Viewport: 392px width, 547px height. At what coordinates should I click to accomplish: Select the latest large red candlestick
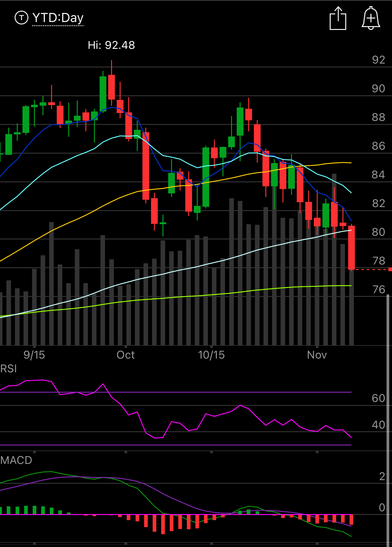351,247
